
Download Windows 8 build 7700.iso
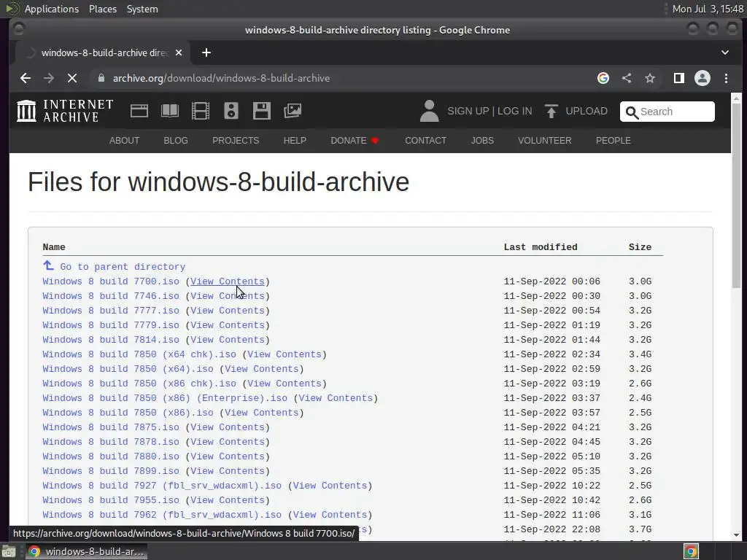pos(111,281)
